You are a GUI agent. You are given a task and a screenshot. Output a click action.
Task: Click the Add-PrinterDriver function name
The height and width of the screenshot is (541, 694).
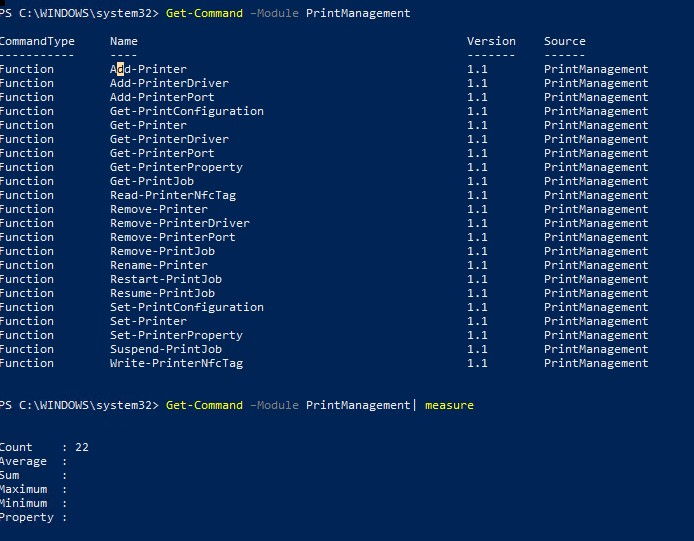coord(169,83)
